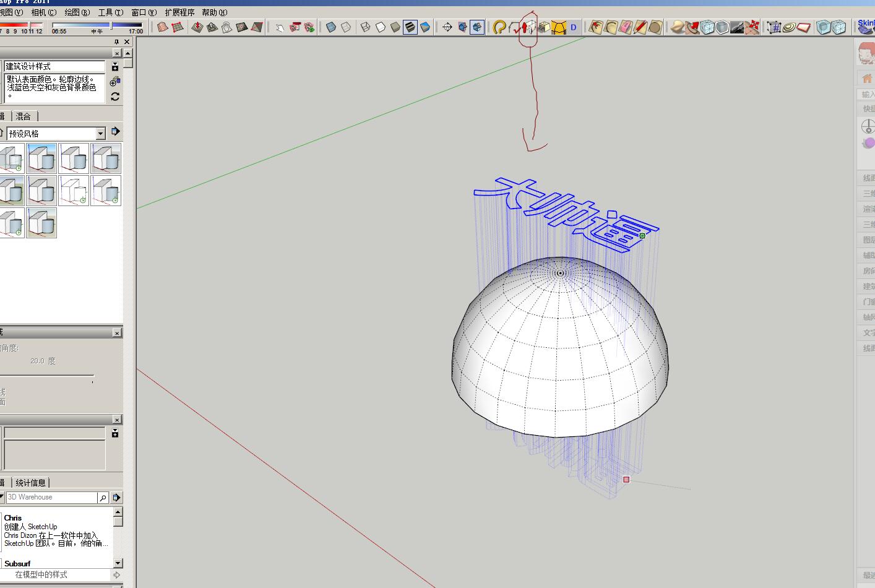The image size is (875, 588).
Task: Toggle Display Section Planes icon
Action: coord(462,27)
